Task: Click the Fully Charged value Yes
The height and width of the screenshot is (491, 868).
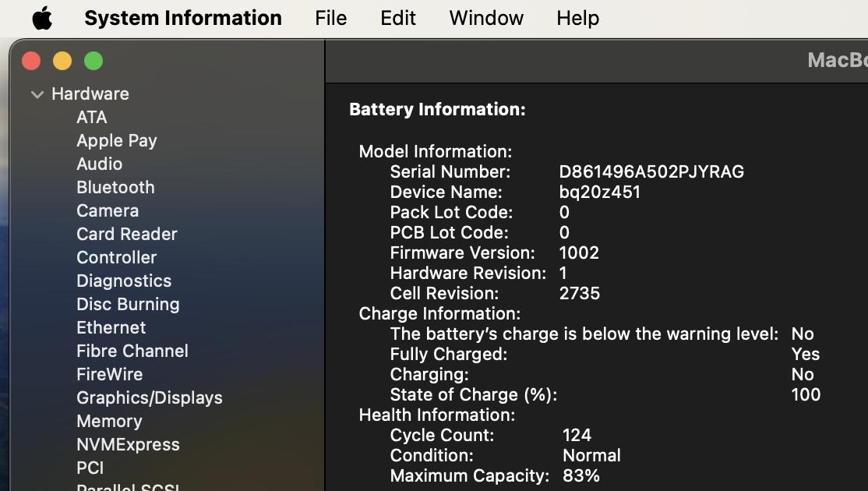Action: [806, 354]
